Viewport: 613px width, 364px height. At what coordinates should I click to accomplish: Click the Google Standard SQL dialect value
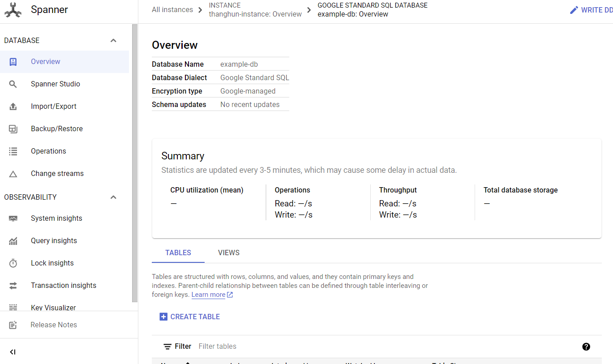[x=255, y=78]
